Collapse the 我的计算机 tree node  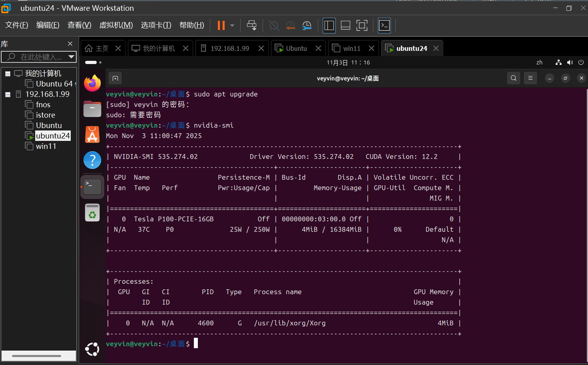click(x=8, y=74)
